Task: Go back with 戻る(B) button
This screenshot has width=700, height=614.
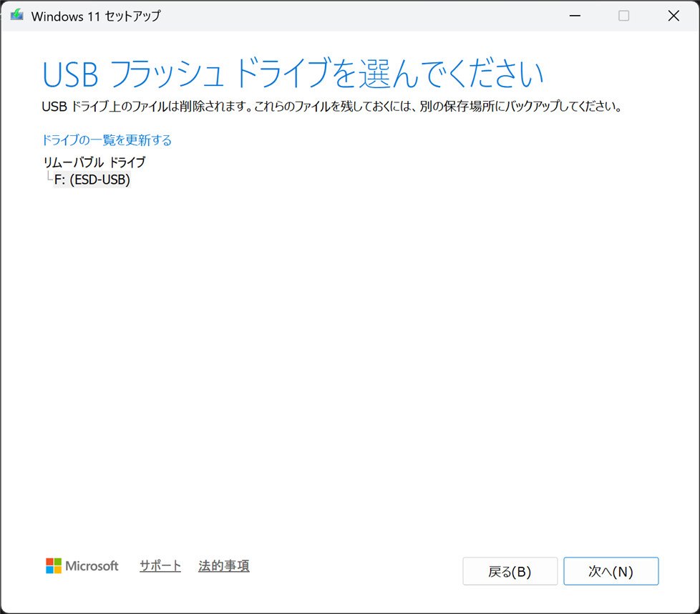Action: pyautogui.click(x=510, y=571)
